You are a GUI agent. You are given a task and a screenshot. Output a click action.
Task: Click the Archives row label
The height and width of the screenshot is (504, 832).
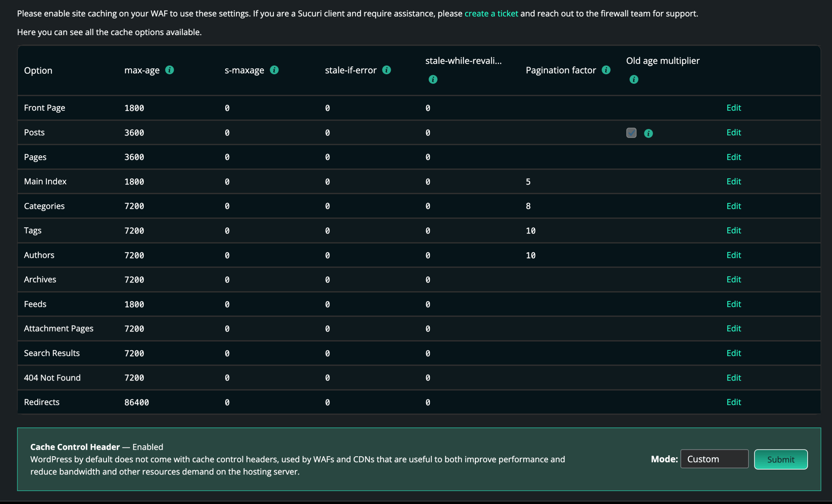tap(40, 279)
